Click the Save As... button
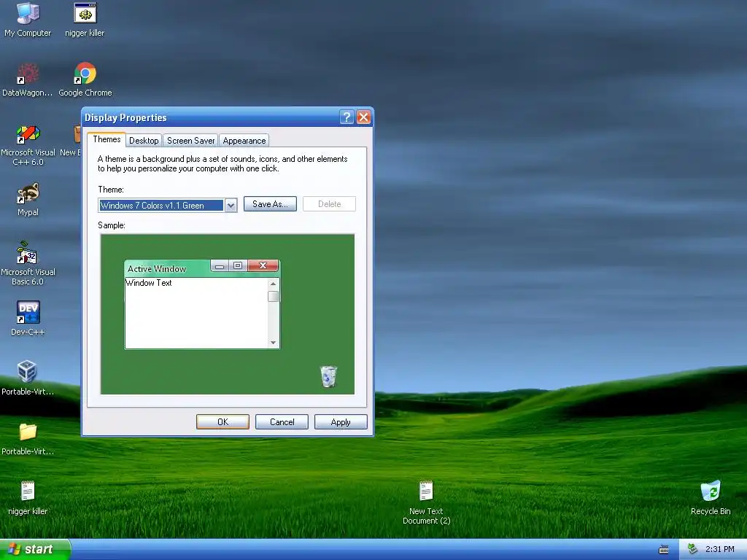 [x=270, y=204]
